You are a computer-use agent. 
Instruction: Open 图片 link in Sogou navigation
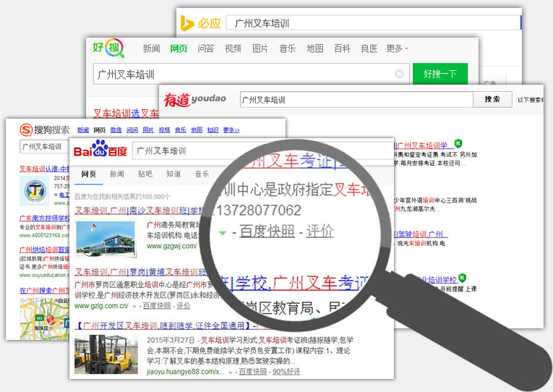point(148,130)
